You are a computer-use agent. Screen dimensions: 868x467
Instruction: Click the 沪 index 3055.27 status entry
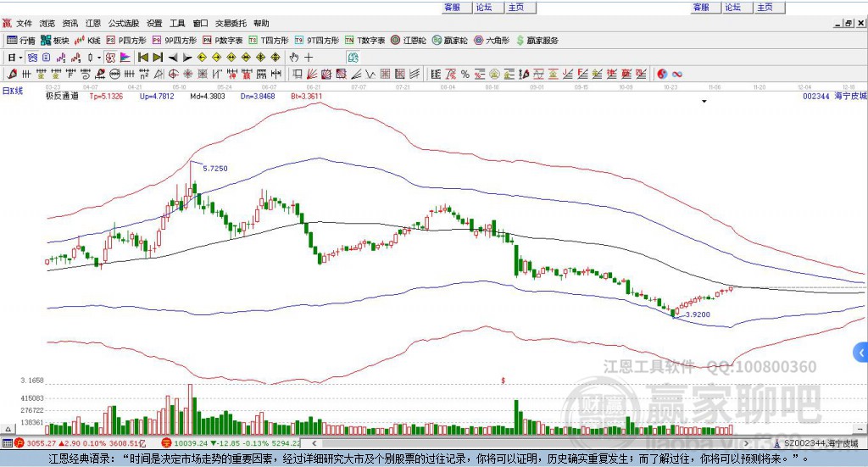81,443
